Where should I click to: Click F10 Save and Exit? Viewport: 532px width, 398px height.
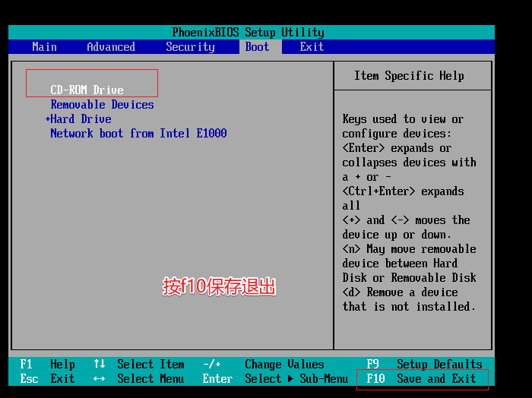421,379
